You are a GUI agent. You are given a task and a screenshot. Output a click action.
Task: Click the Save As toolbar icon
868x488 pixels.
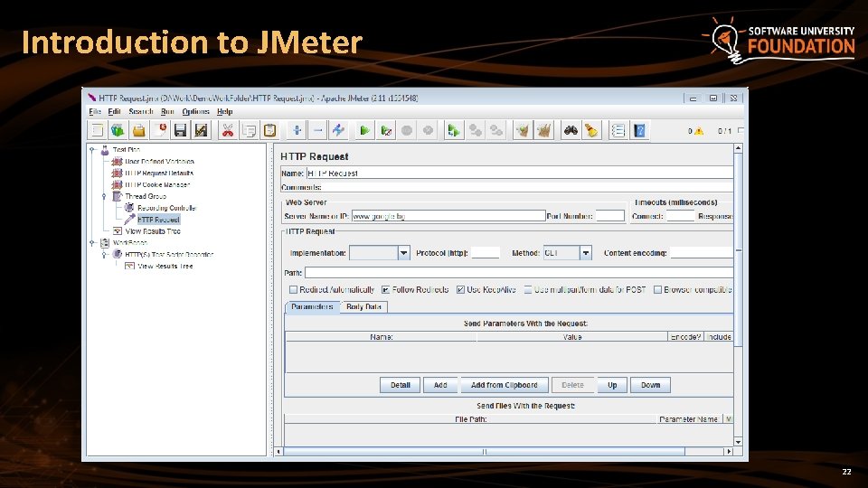pyautogui.click(x=201, y=130)
